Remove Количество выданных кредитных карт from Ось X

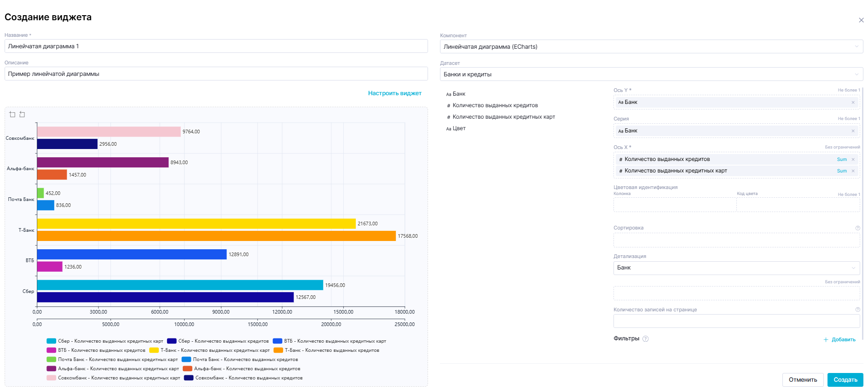click(x=853, y=171)
